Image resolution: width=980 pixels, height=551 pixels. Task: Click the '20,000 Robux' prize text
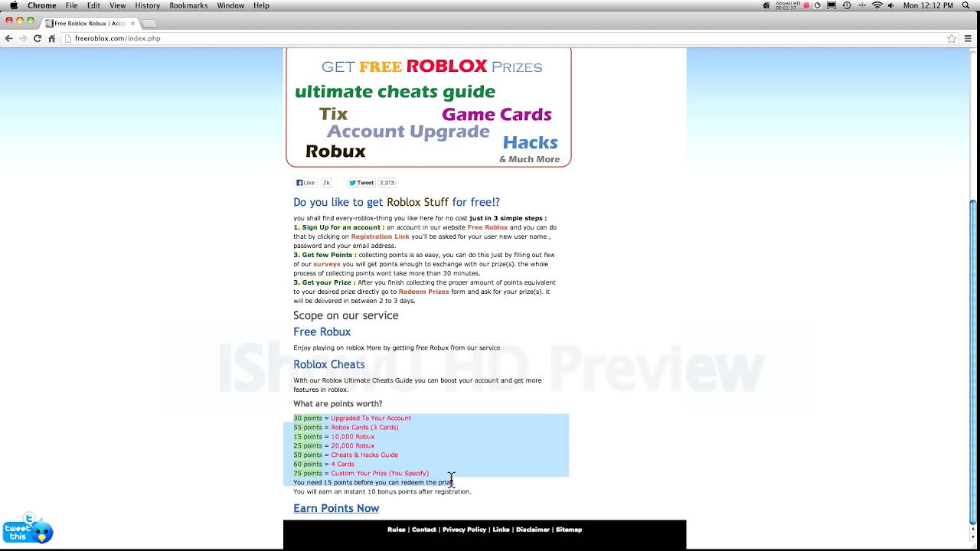tap(352, 446)
